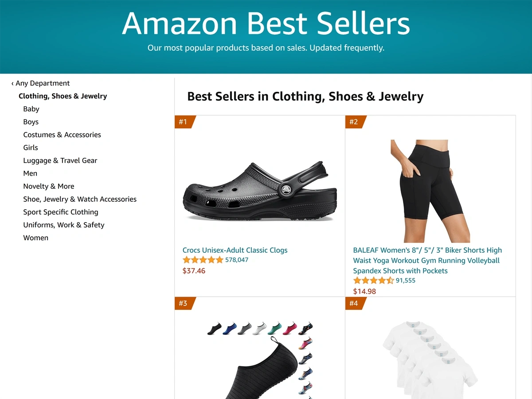Click the #3 water shoes image

[x=260, y=360]
